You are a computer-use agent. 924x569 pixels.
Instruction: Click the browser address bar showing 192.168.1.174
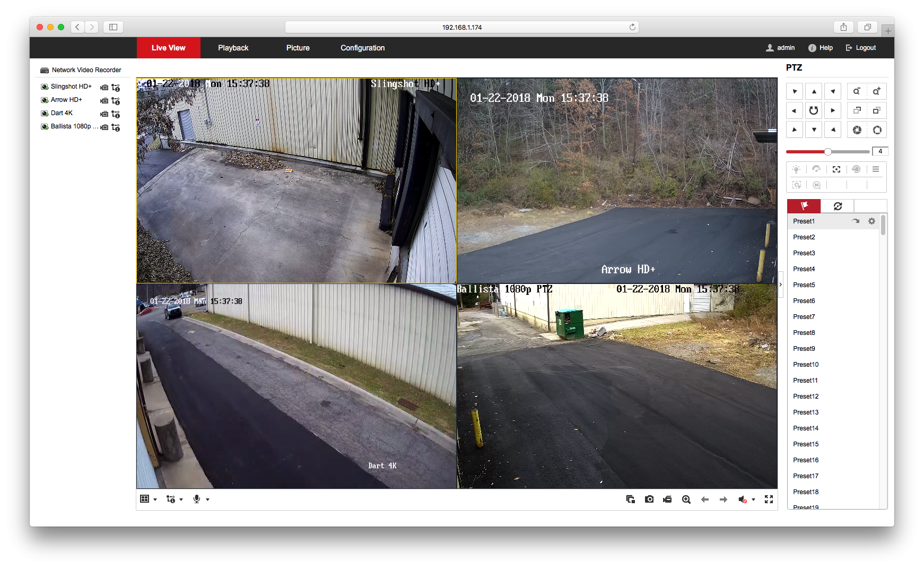[461, 27]
